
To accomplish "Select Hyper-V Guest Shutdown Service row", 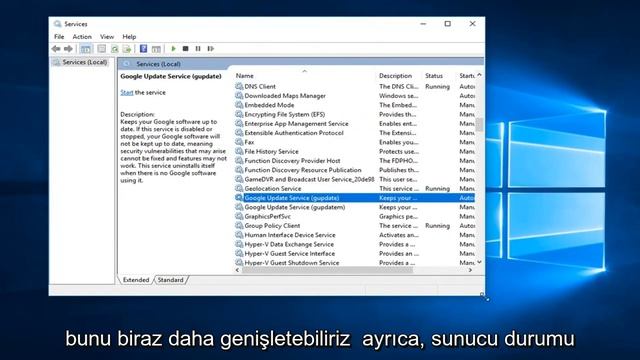I will [354, 263].
